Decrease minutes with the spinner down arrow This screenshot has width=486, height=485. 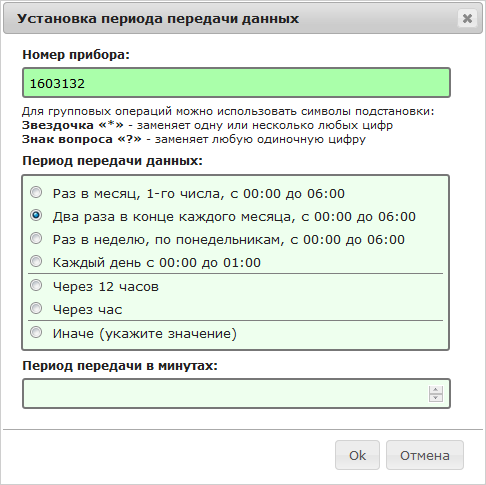436,397
